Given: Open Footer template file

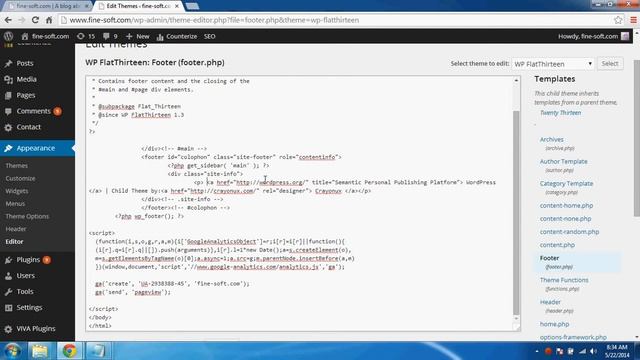Looking at the screenshot, I should 549,258.
